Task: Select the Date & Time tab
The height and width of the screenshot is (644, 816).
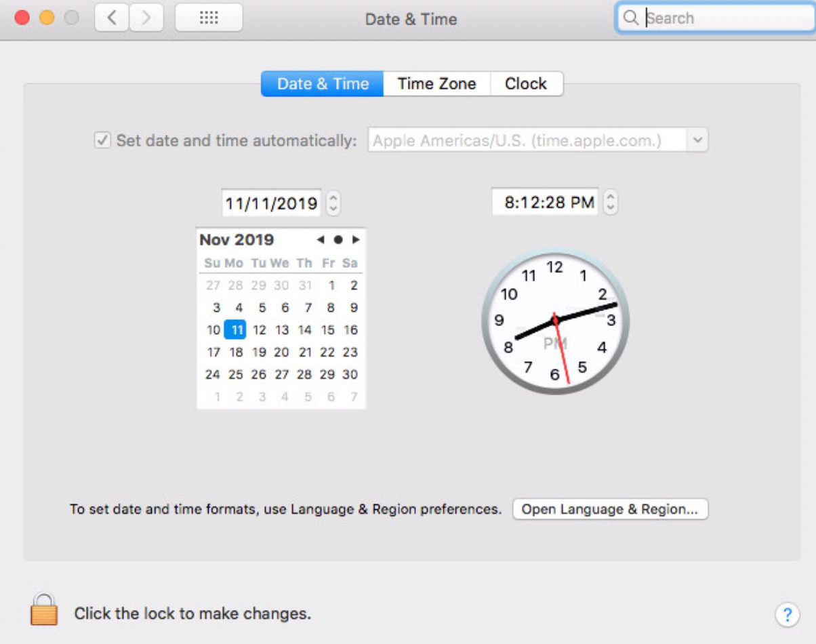Action: 323,84
